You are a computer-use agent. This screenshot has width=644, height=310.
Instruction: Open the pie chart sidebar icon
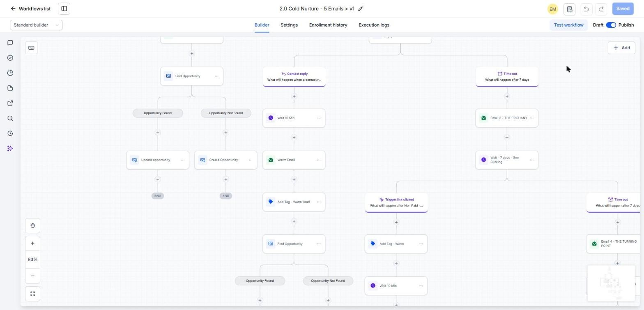coord(10,73)
